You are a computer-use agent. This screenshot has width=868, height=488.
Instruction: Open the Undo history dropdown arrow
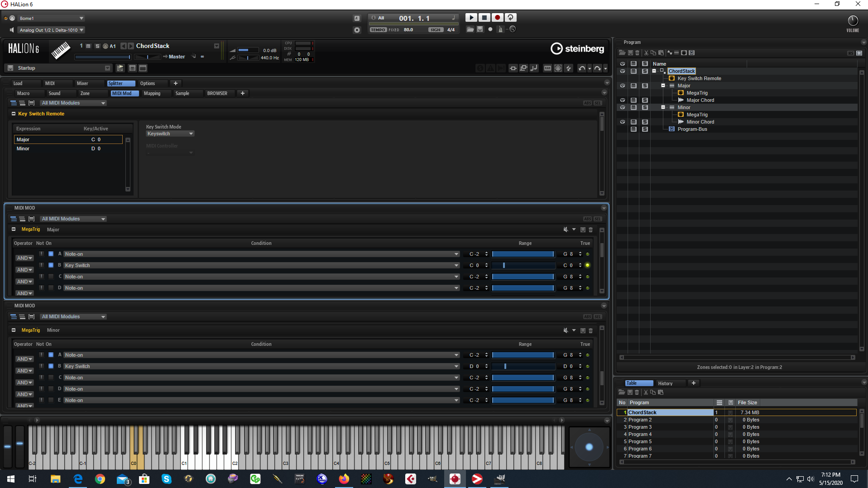[589, 68]
